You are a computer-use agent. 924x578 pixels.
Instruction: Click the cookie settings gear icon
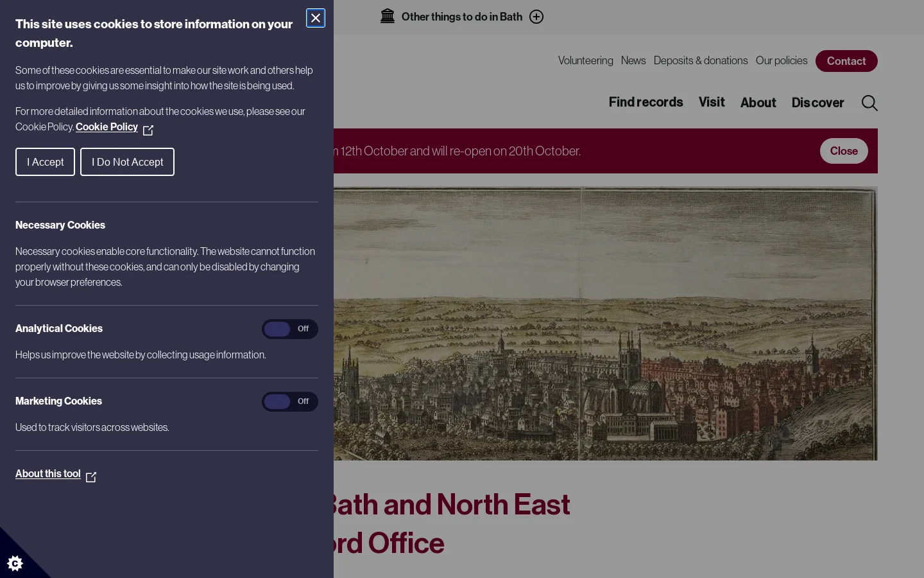click(x=15, y=563)
